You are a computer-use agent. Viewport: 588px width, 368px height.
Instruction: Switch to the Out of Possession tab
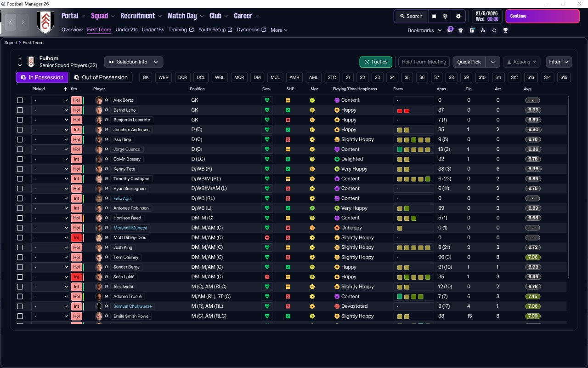pyautogui.click(x=101, y=77)
